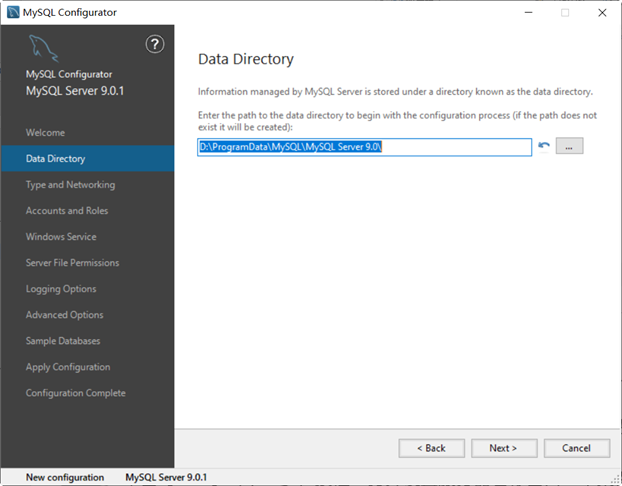
Task: Click the revert path undo arrow icon
Action: pos(544,146)
